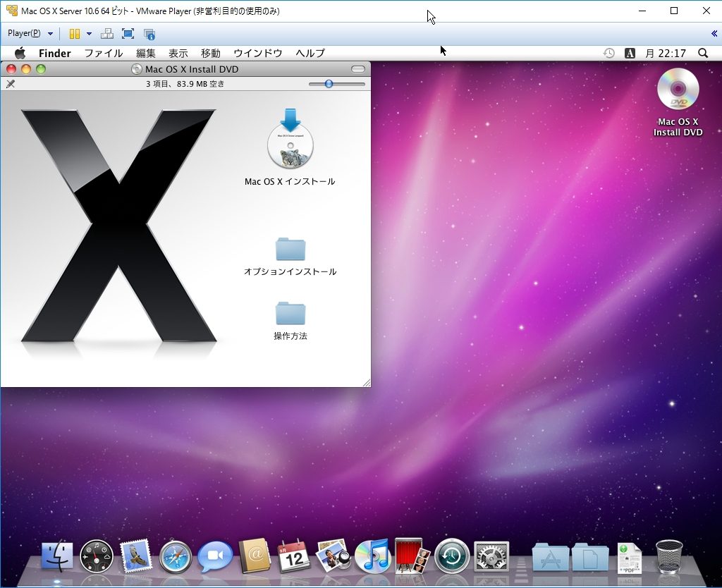722x588 pixels.
Task: Toggle Finder toolbar with pill button
Action: pos(357,69)
